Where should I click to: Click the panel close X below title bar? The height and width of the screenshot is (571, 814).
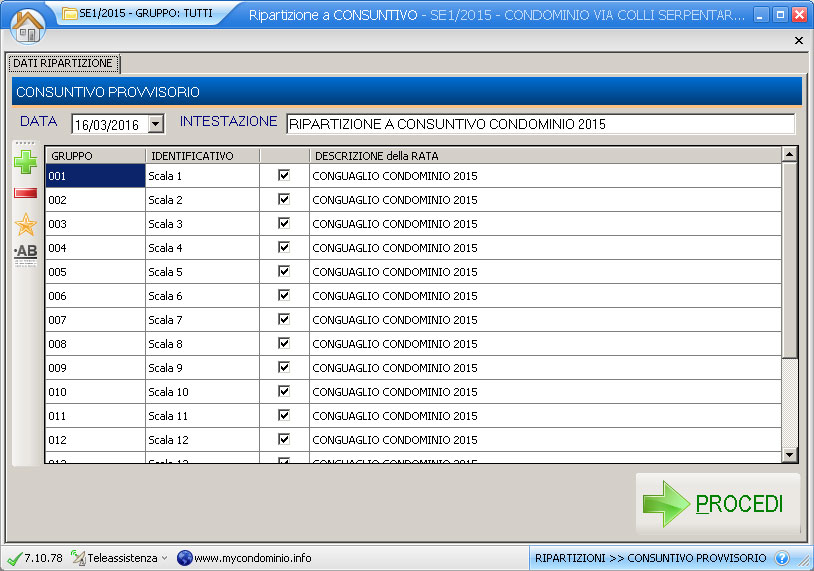tap(798, 40)
